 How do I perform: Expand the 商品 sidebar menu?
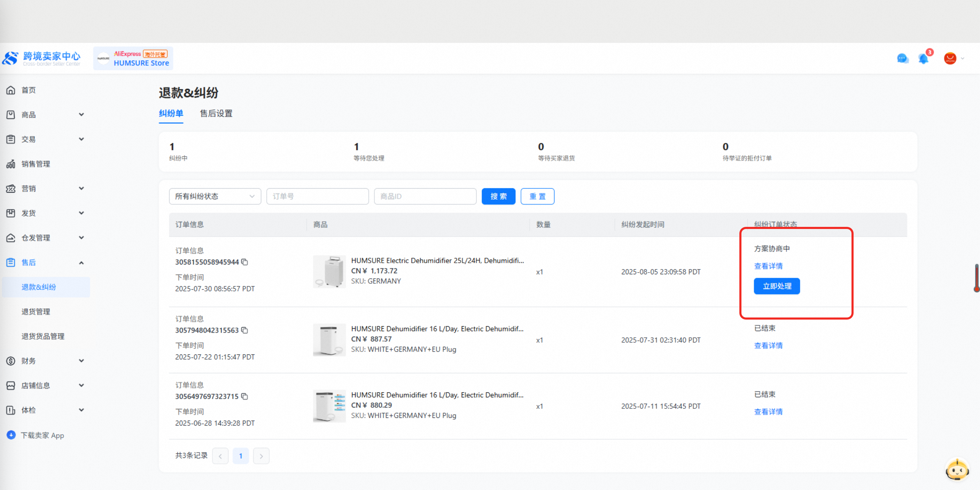[x=81, y=115]
